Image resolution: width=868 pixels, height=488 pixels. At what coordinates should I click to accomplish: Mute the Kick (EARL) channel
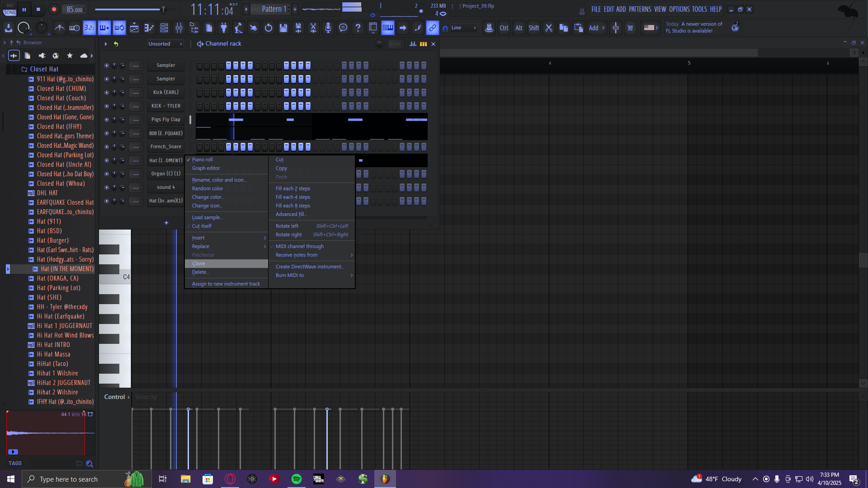pyautogui.click(x=107, y=93)
